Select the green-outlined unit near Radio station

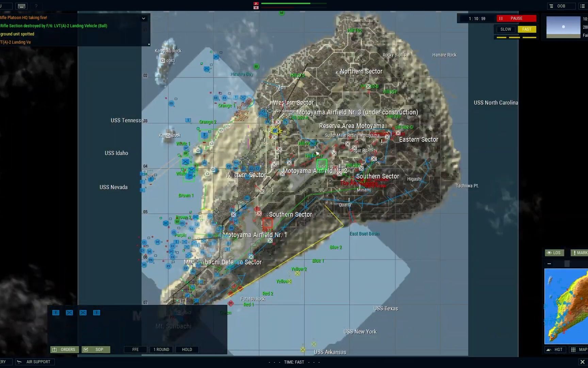[x=322, y=164]
